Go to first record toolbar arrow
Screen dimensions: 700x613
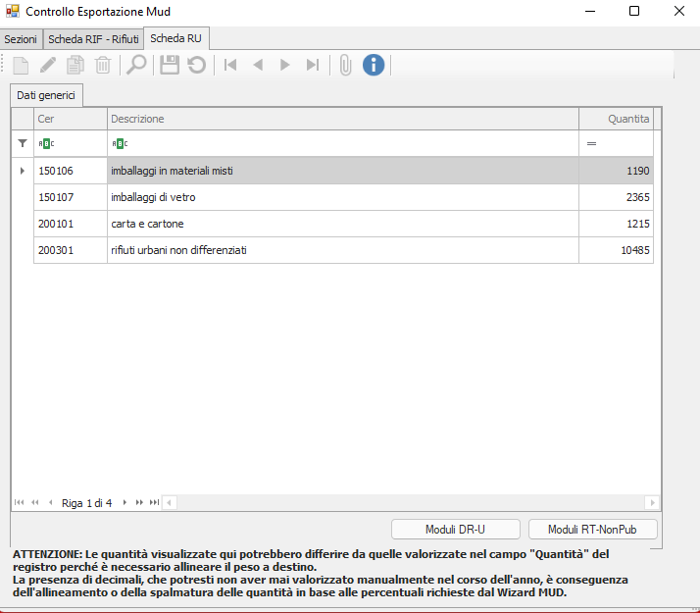[x=230, y=65]
